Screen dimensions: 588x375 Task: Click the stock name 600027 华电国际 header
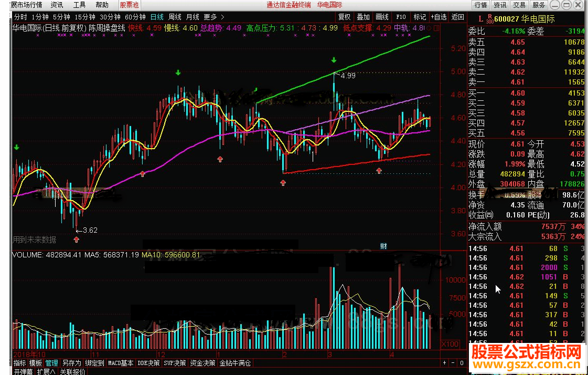[x=524, y=19]
